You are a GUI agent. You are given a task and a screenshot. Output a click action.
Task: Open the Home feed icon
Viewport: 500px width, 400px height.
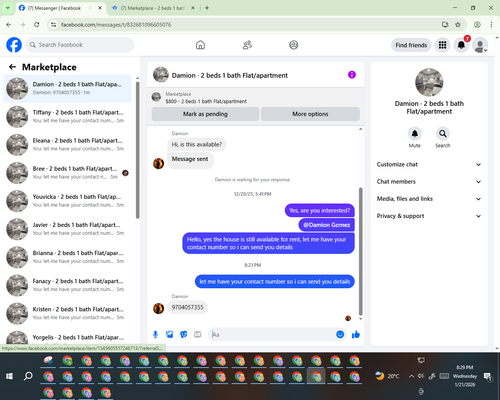point(200,45)
